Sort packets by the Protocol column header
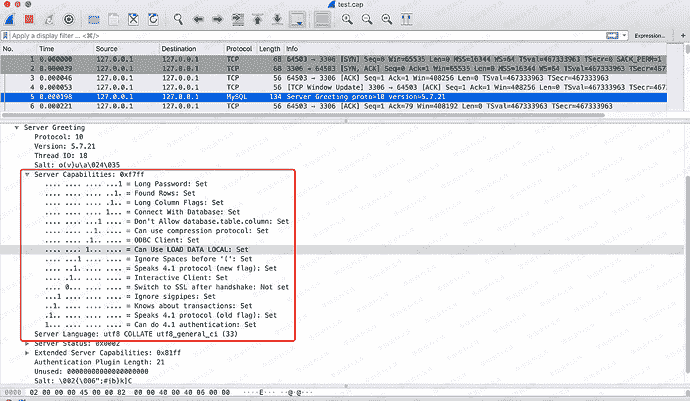Viewport: 690px width, 401px height. point(239,48)
